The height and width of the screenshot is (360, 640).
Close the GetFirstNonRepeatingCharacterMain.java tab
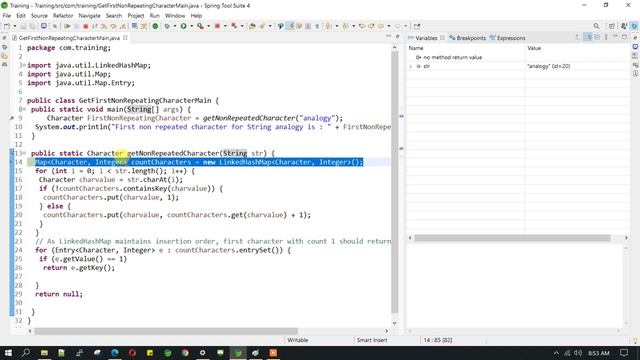125,38
